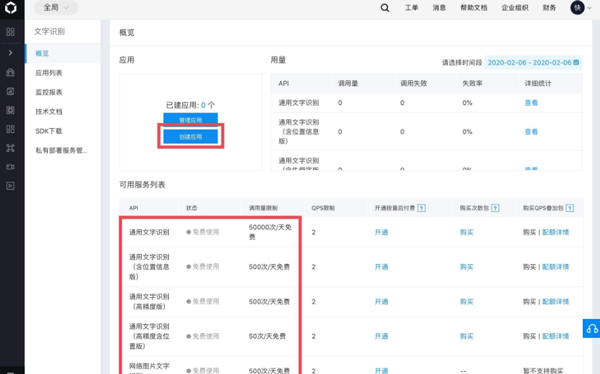
Task: Open the user avatar account menu
Action: (577, 8)
